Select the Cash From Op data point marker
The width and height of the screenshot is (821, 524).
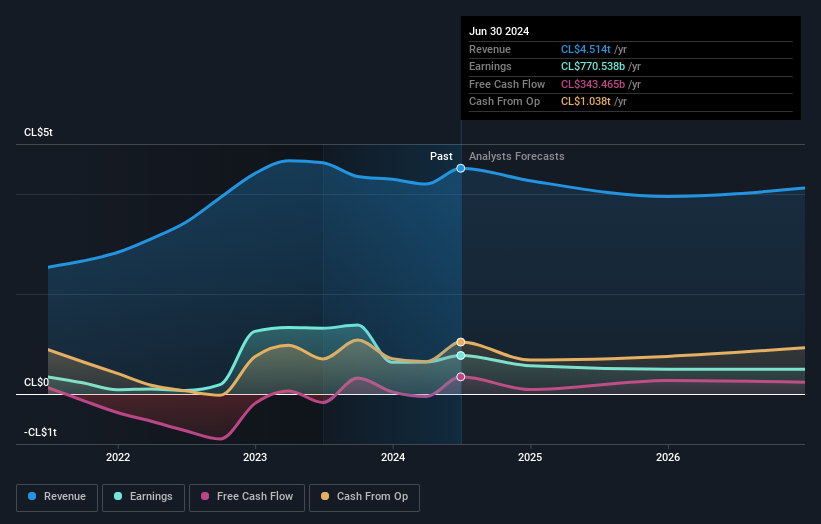(461, 342)
